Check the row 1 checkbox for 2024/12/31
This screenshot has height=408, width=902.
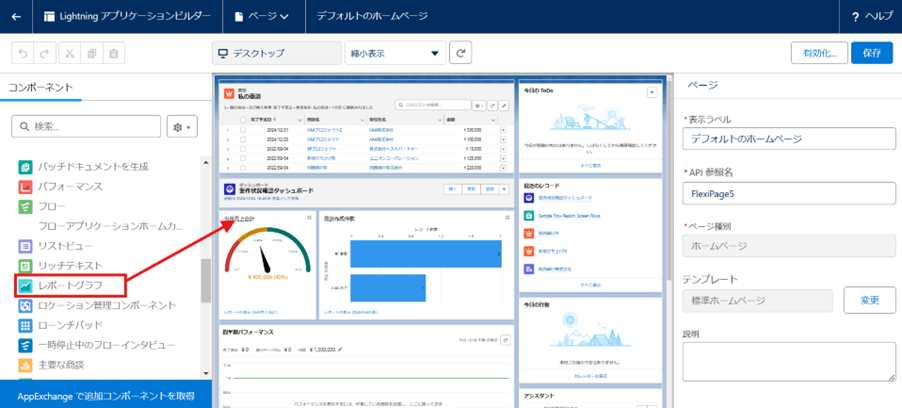pyautogui.click(x=243, y=131)
